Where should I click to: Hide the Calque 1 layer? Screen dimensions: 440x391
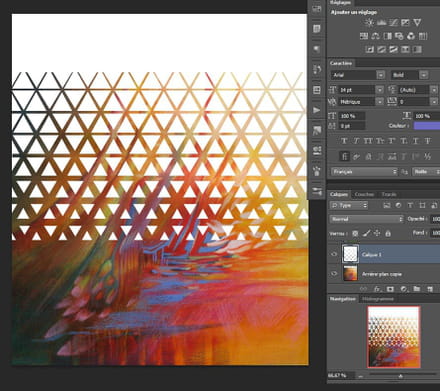pyautogui.click(x=334, y=254)
